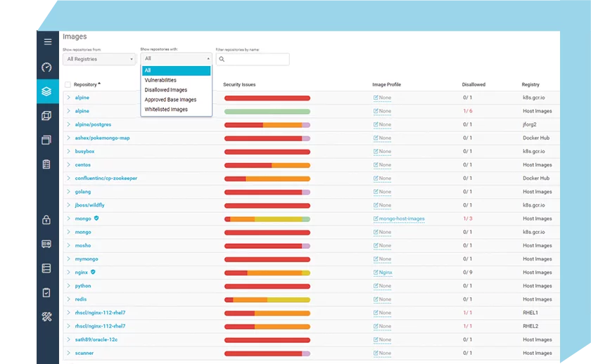The image size is (591, 364).
Task: Open the cube workloads icon in sidebar
Action: click(x=46, y=115)
